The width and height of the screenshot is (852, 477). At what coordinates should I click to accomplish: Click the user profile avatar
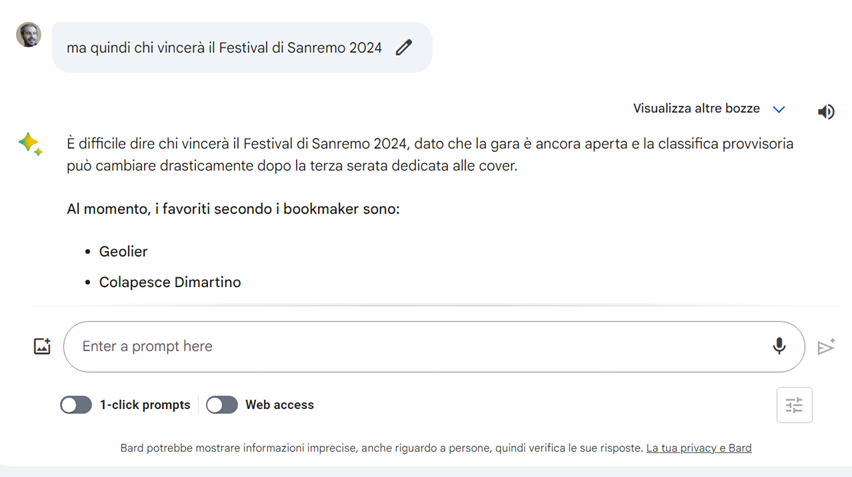click(x=28, y=35)
